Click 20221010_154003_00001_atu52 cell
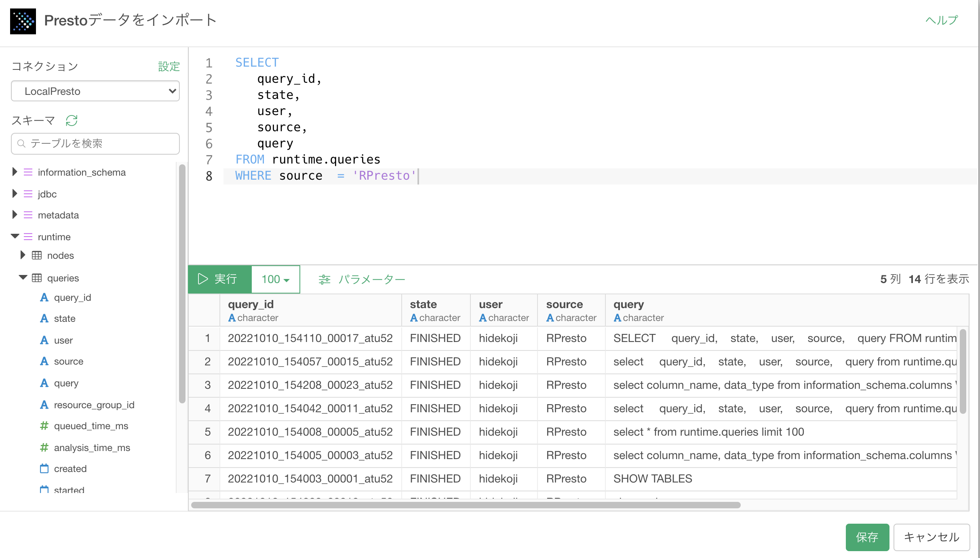980x558 pixels. point(310,479)
